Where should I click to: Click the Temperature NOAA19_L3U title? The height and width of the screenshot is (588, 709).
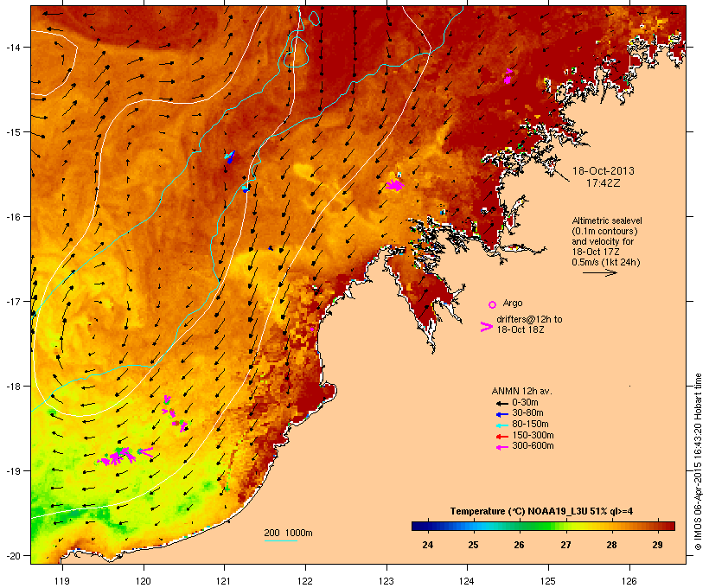[x=541, y=512]
